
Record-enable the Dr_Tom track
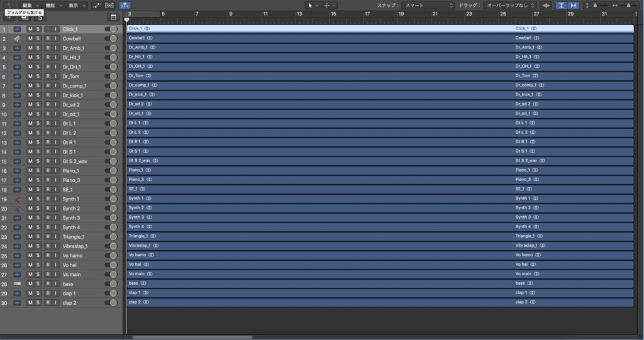[48, 77]
